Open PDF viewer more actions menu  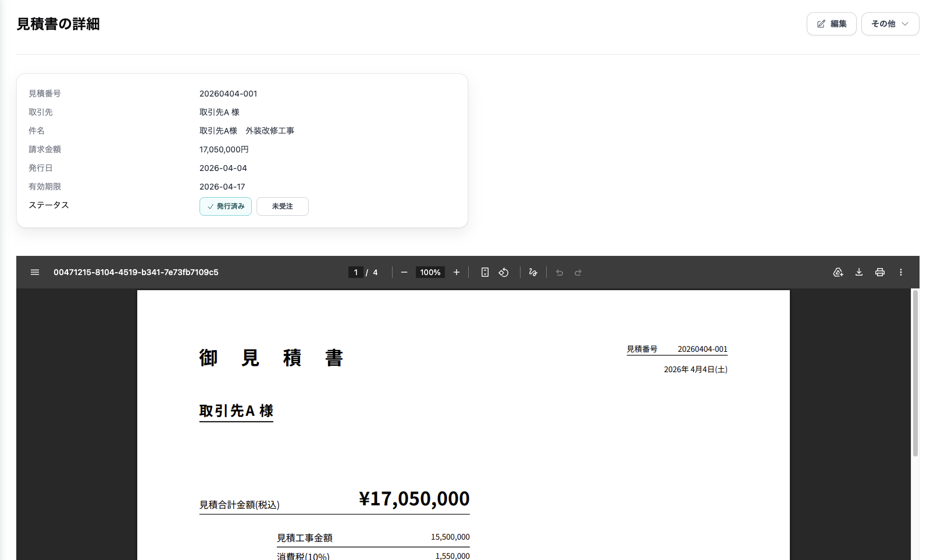[x=901, y=272]
